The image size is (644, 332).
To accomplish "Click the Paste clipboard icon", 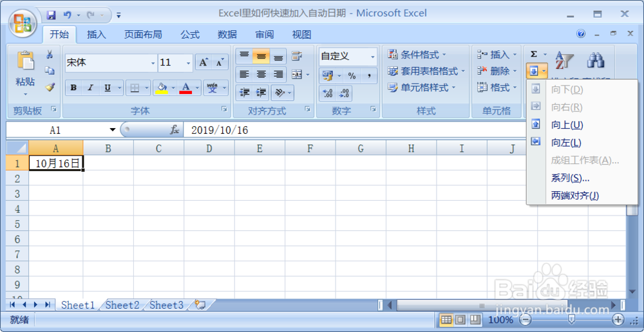I will (26, 60).
